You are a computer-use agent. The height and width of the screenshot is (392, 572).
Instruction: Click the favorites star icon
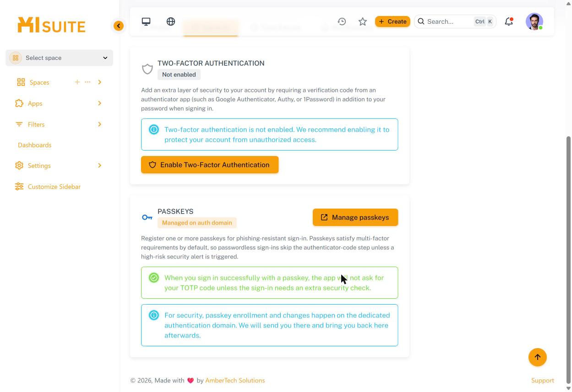363,21
